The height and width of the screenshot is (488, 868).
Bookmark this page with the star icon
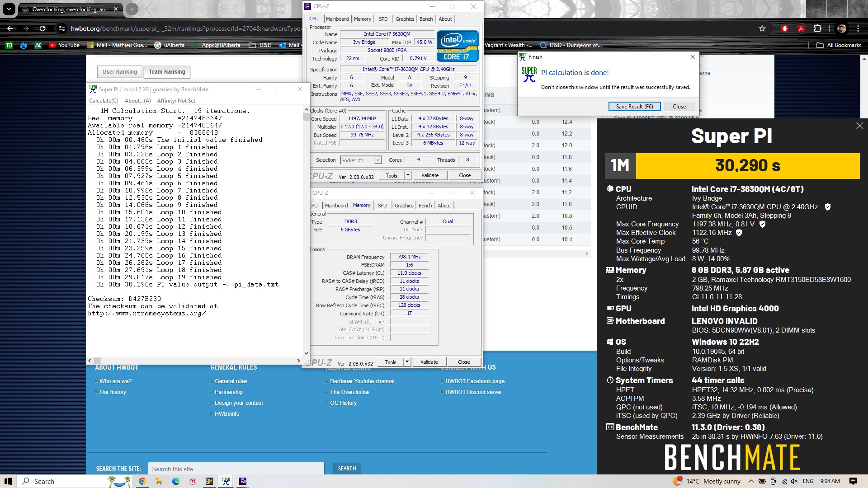coord(762,28)
